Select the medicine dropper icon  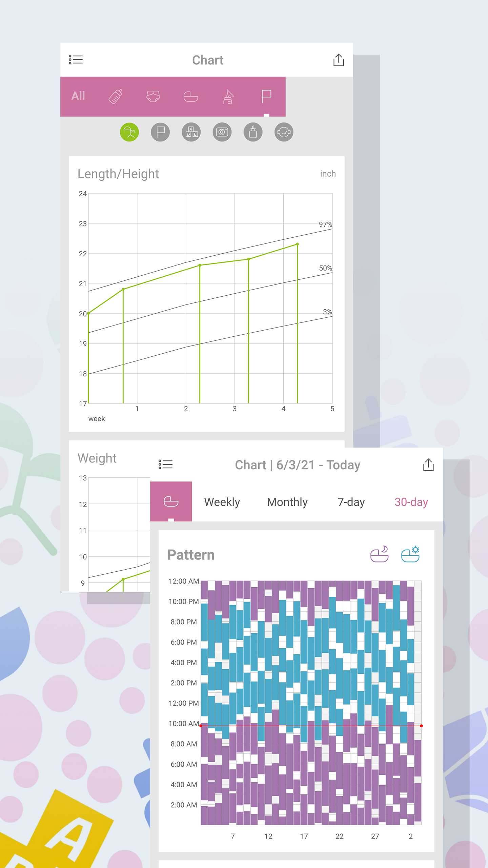[x=252, y=132]
